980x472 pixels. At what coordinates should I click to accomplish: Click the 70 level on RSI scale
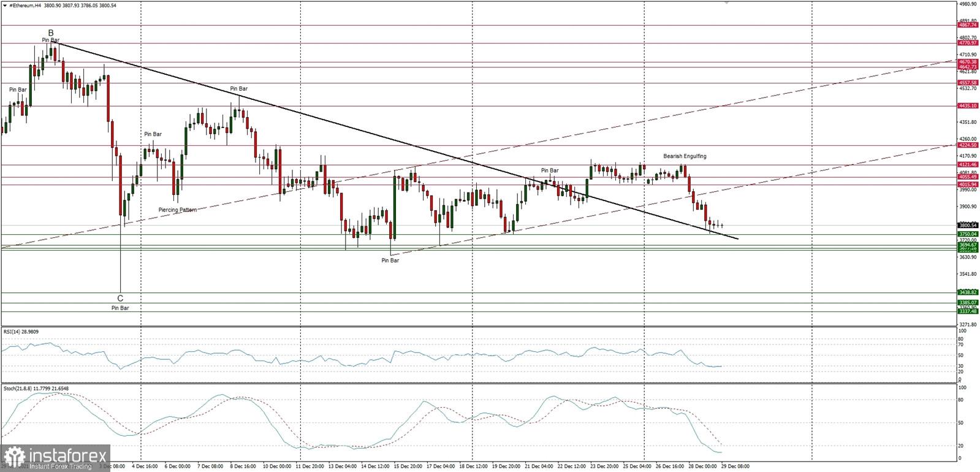coord(961,345)
